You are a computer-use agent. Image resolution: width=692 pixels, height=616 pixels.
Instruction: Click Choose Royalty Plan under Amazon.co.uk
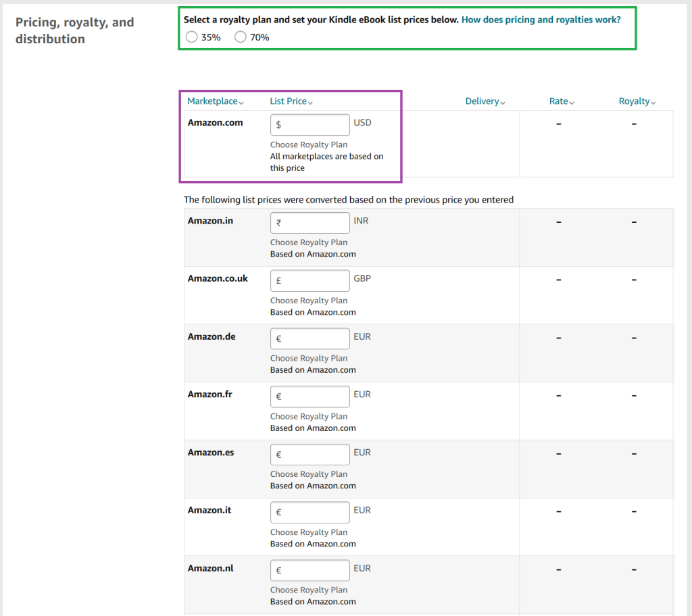[x=308, y=300]
